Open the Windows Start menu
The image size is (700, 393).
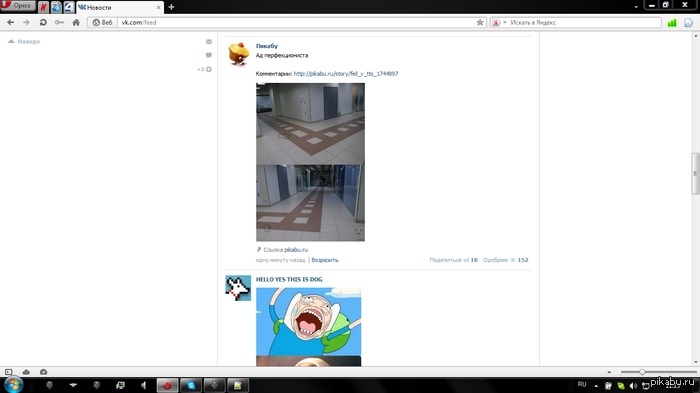click(x=13, y=385)
